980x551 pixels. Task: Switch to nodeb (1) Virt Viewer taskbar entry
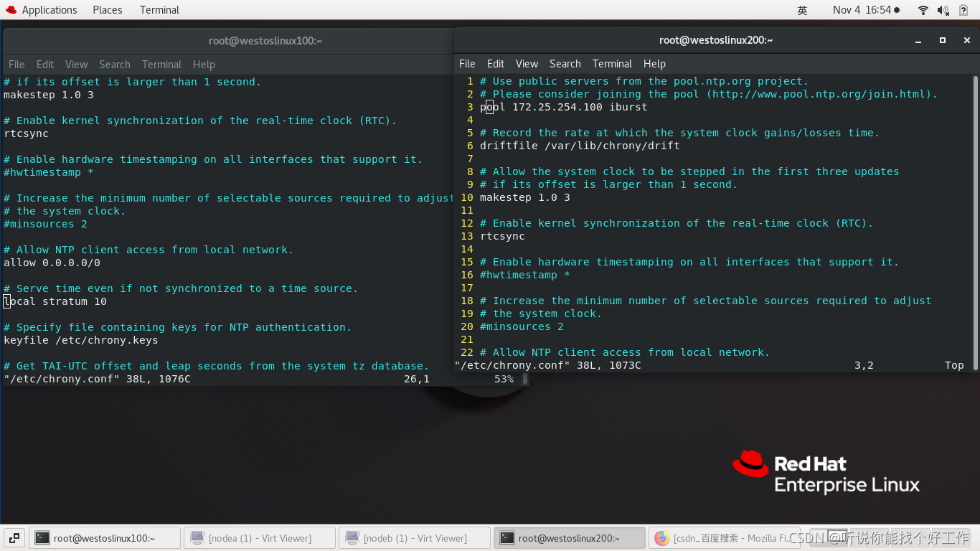415,538
